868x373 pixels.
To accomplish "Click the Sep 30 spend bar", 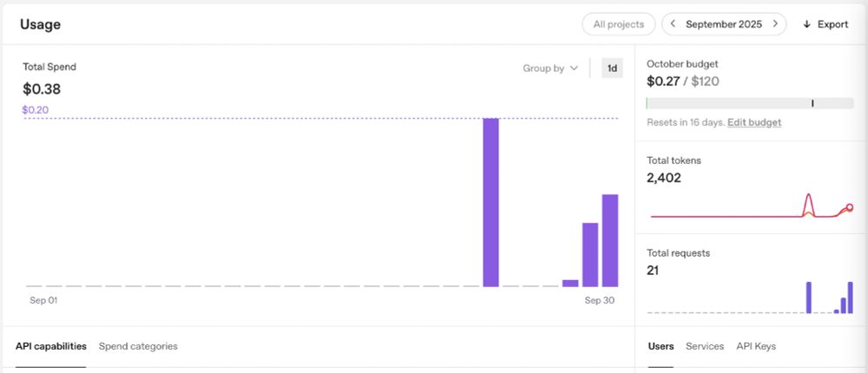I will 610,241.
